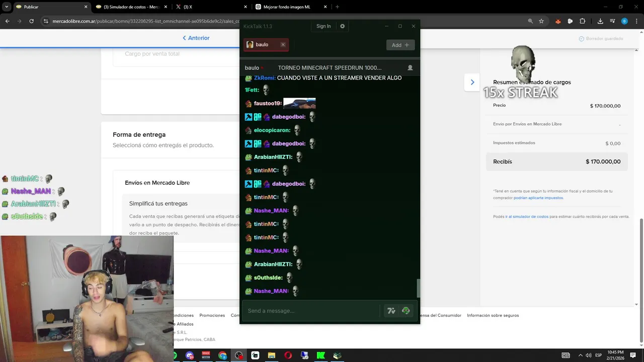The height and width of the screenshot is (362, 644).
Task: Open Kick app from the taskbar
Action: [x=320, y=355]
